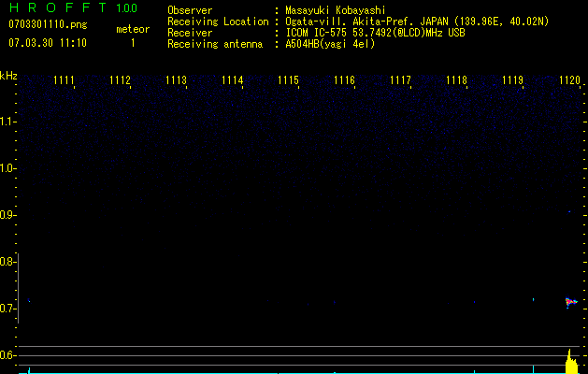Click the 1119 time axis marker
The image size is (588, 374).
click(x=512, y=79)
